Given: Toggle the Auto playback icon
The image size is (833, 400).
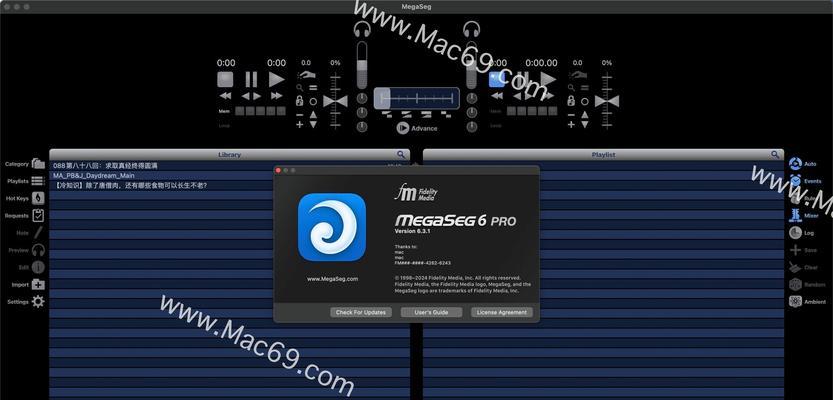Looking at the screenshot, I should (795, 164).
